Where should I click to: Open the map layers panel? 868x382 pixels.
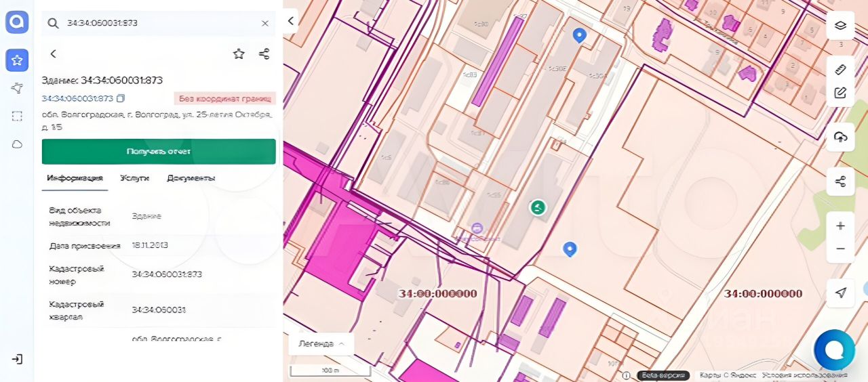tap(840, 26)
